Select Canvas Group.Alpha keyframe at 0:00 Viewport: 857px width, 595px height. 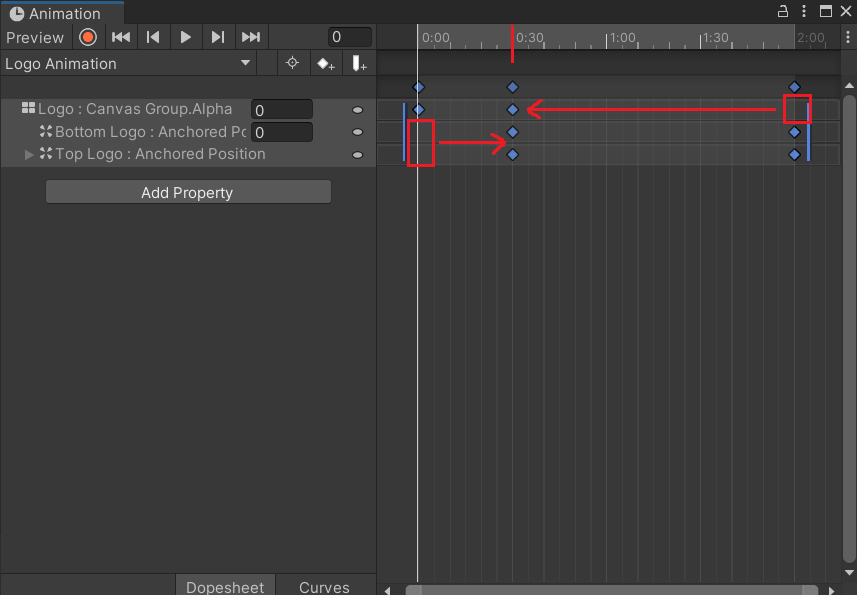click(419, 110)
